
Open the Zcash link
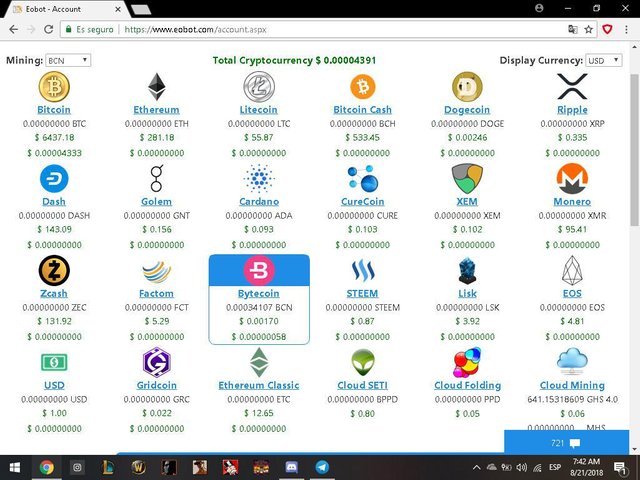pyautogui.click(x=54, y=293)
